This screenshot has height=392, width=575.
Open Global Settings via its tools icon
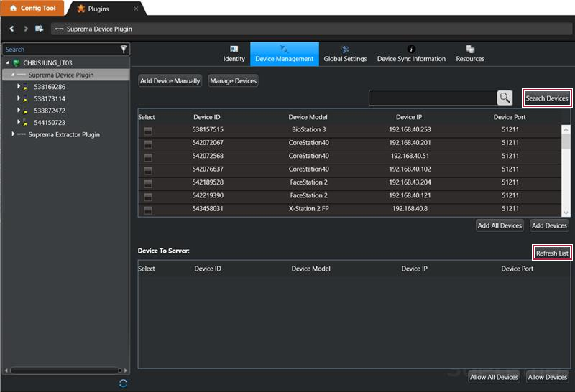click(x=345, y=49)
